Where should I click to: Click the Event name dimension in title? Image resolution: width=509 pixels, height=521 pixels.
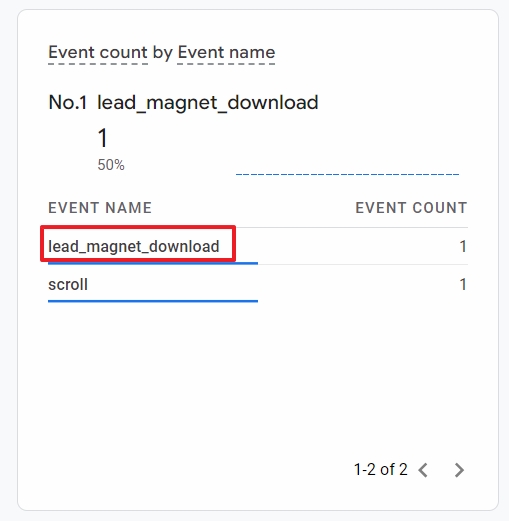point(226,52)
